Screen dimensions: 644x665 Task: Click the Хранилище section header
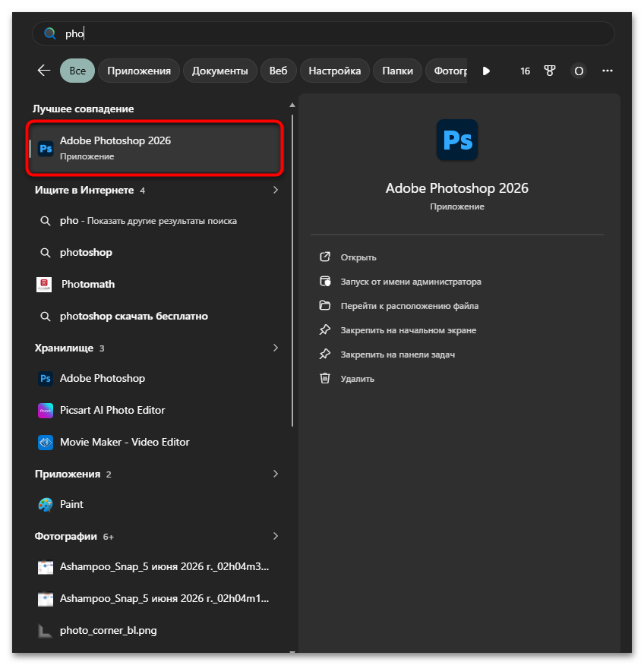pos(64,348)
